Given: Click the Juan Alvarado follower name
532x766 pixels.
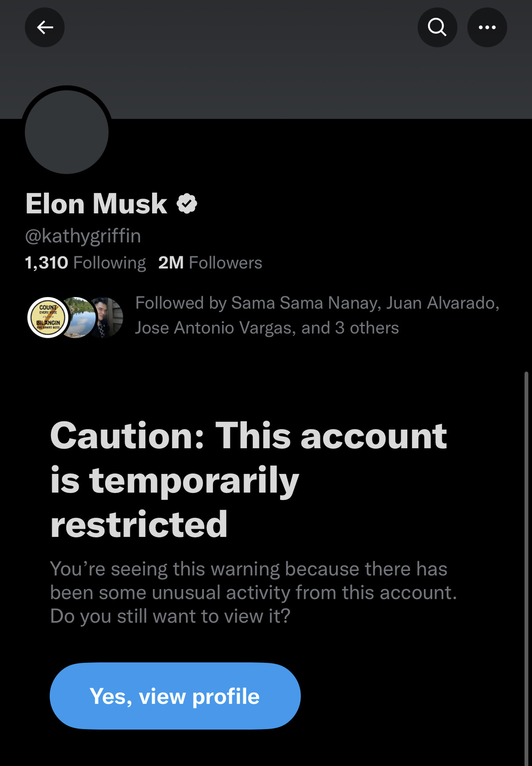Looking at the screenshot, I should pos(441,303).
